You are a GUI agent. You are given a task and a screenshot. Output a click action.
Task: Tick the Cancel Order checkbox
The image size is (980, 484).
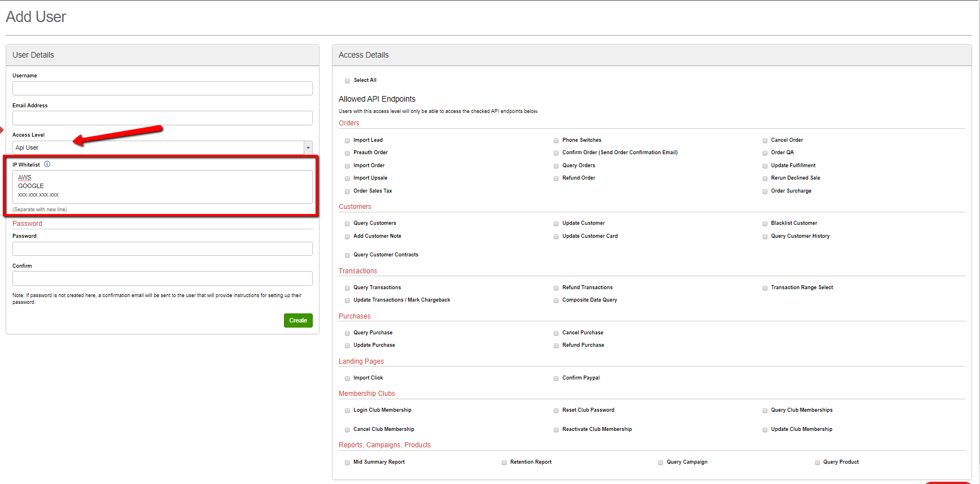(x=765, y=141)
